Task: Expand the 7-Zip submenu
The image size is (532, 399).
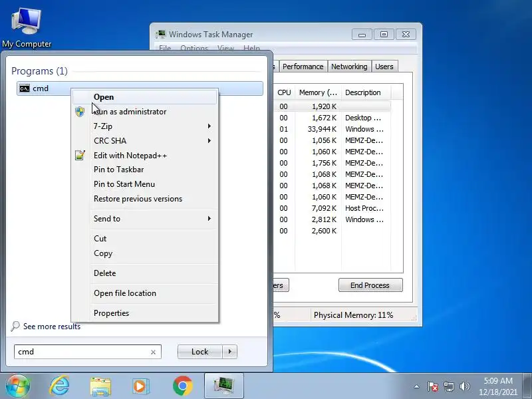Action: pos(144,126)
